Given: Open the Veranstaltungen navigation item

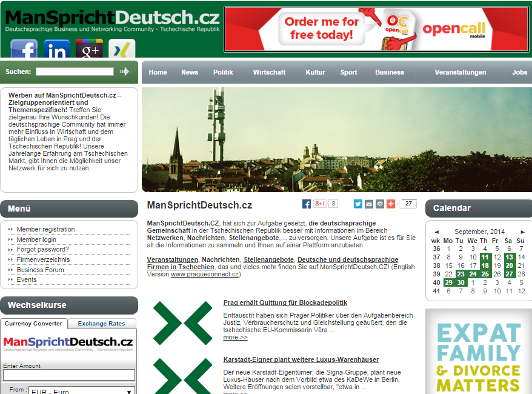Looking at the screenshot, I should 460,72.
